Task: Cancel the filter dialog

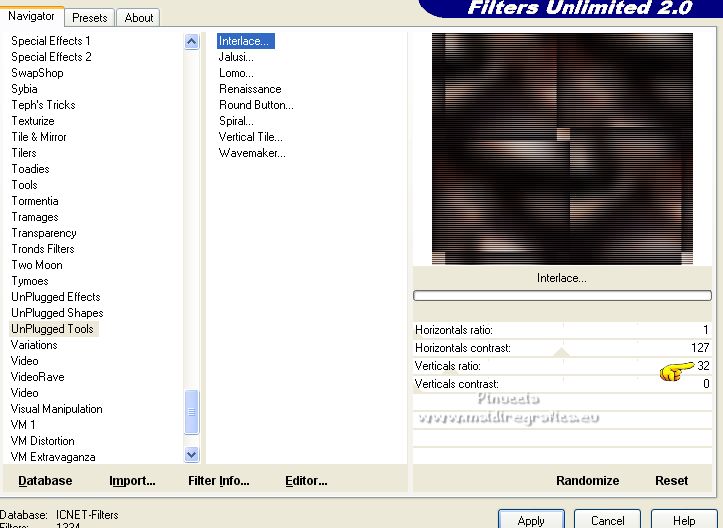Action: pyautogui.click(x=607, y=520)
